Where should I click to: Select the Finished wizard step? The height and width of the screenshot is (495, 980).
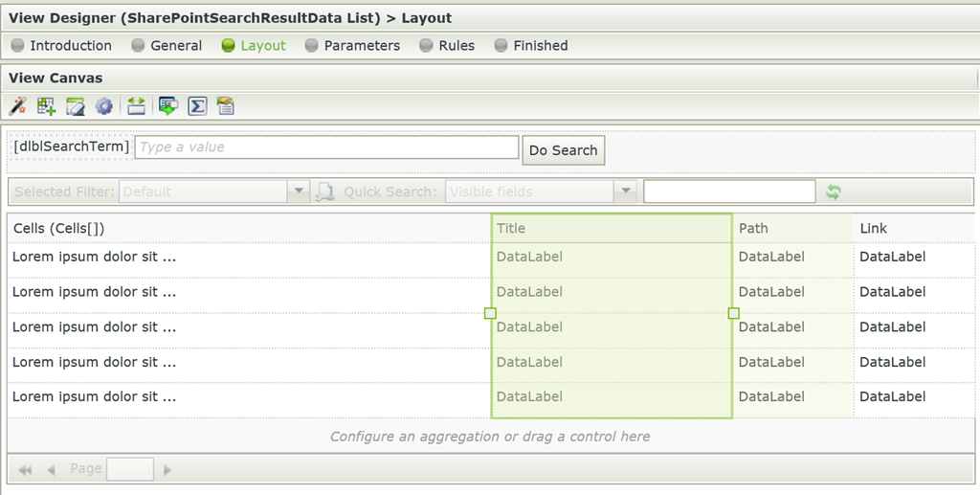(531, 46)
